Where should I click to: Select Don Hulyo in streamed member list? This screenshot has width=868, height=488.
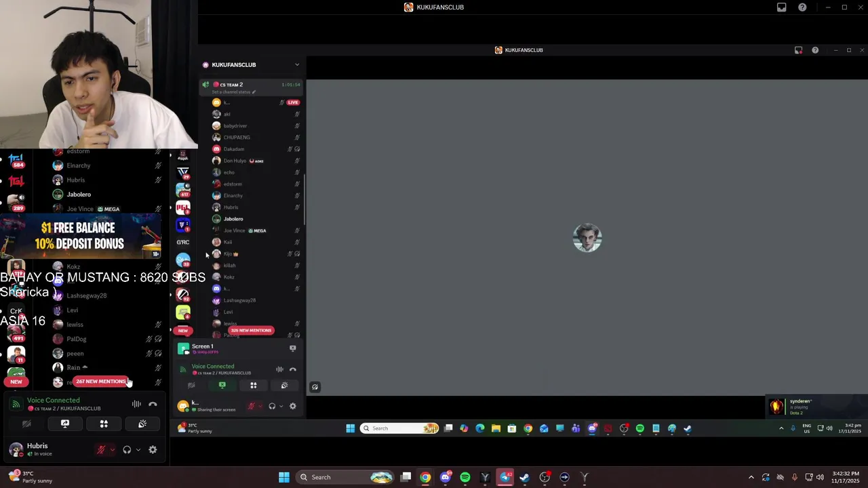[235, 161]
